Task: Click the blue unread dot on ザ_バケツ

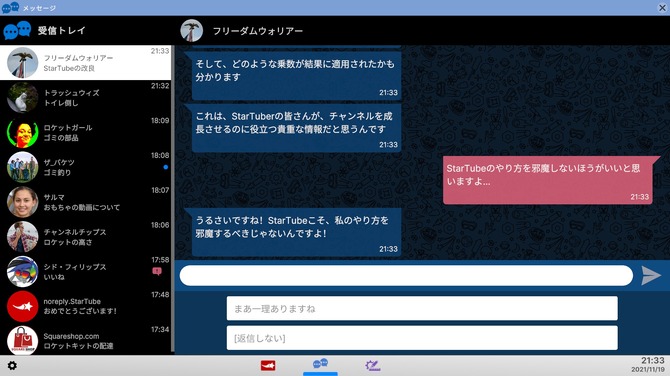Action: pyautogui.click(x=165, y=167)
